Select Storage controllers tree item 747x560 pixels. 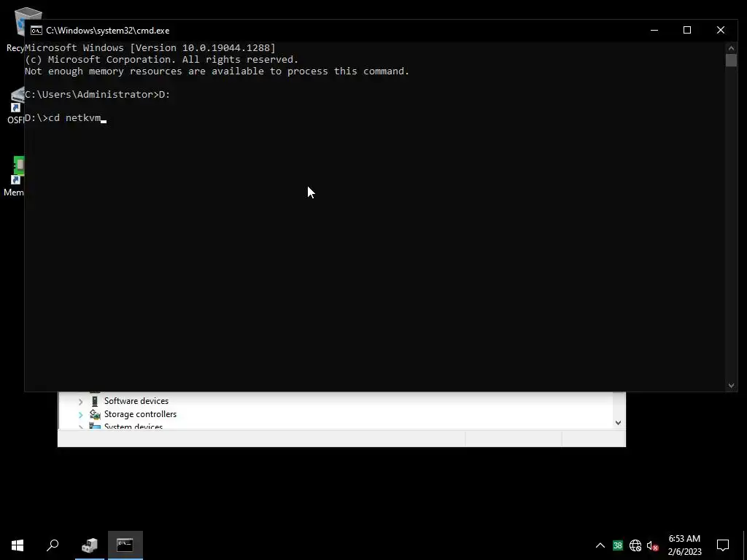[140, 414]
